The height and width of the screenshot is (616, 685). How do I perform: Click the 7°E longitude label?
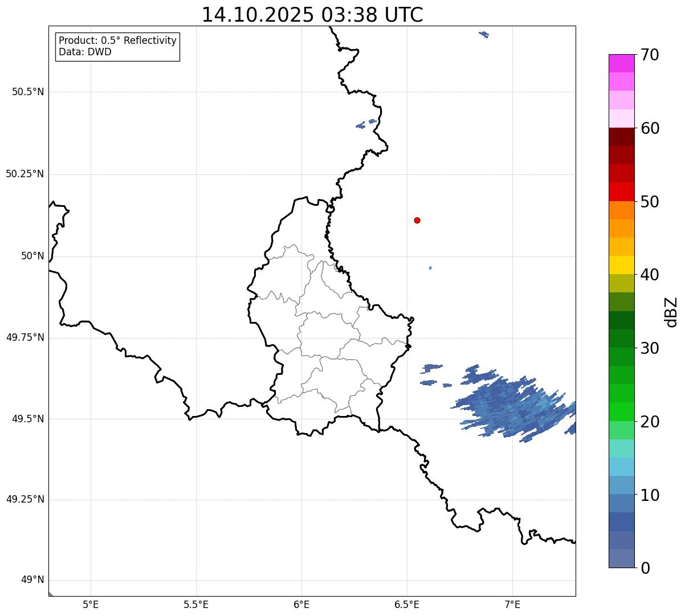(512, 604)
